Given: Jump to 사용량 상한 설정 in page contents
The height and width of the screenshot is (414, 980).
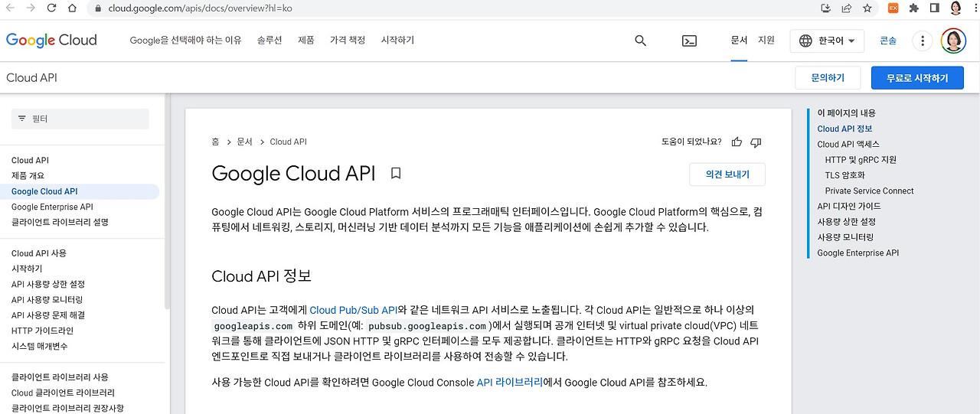Looking at the screenshot, I should (846, 221).
